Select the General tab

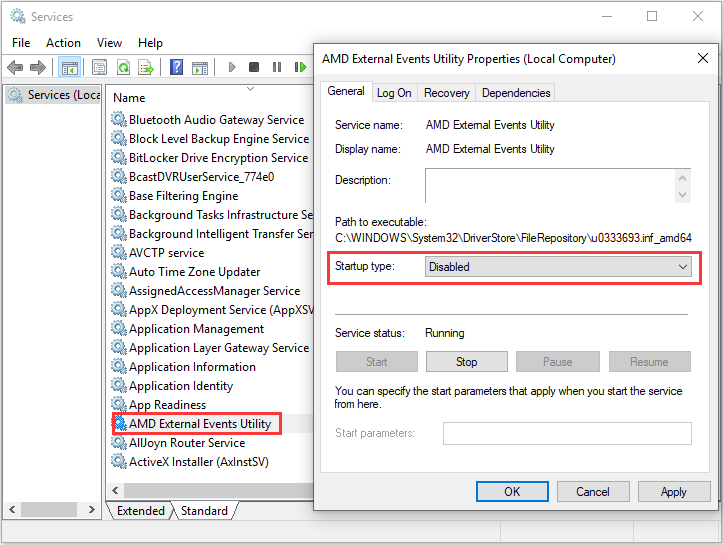coord(346,91)
